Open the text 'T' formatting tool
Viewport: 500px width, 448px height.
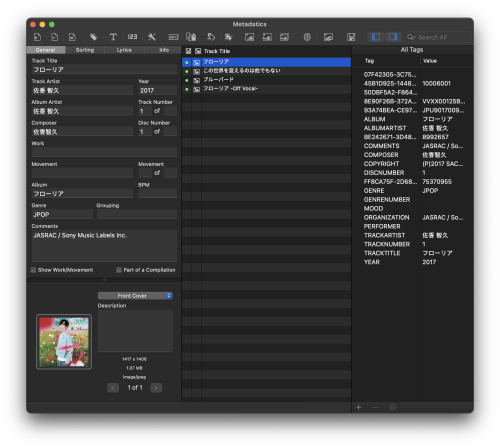coord(113,37)
